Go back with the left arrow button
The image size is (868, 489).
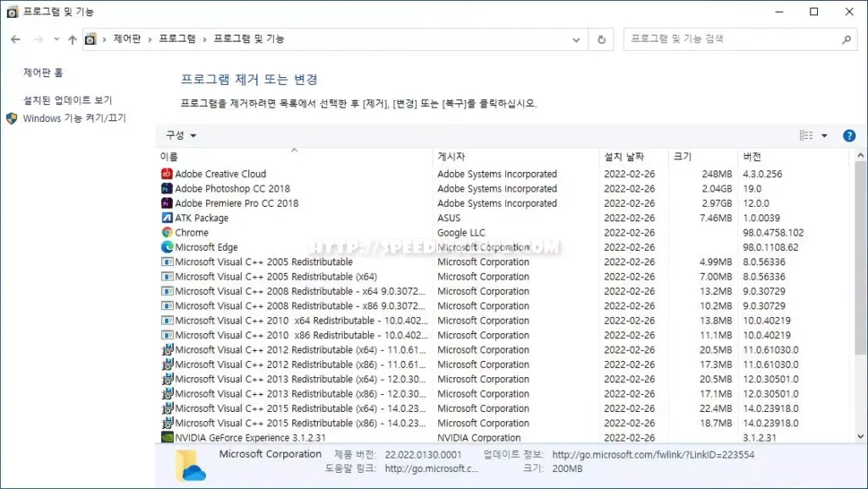point(15,39)
